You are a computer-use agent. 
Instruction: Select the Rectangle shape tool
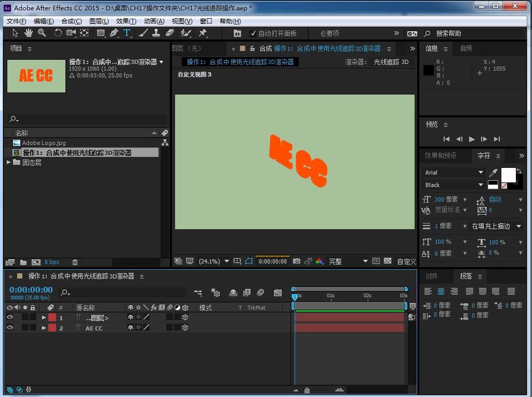[x=101, y=33]
